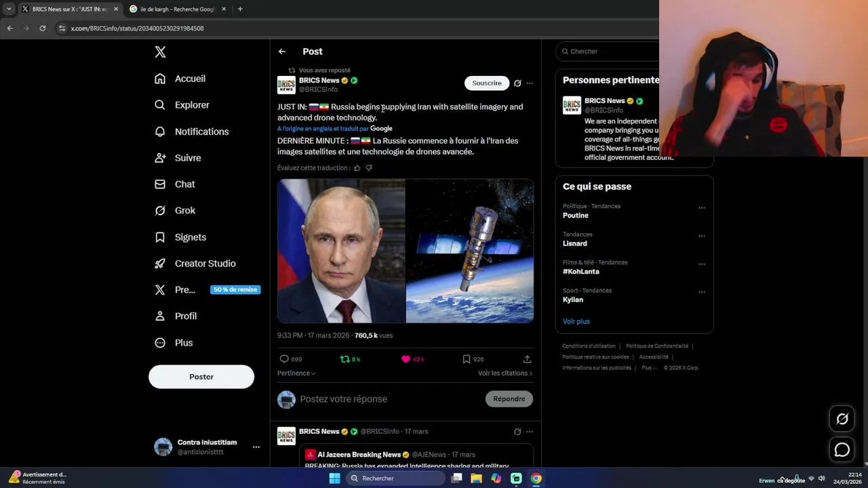Open the Poutine trending topic
This screenshot has width=868, height=488.
pos(576,216)
